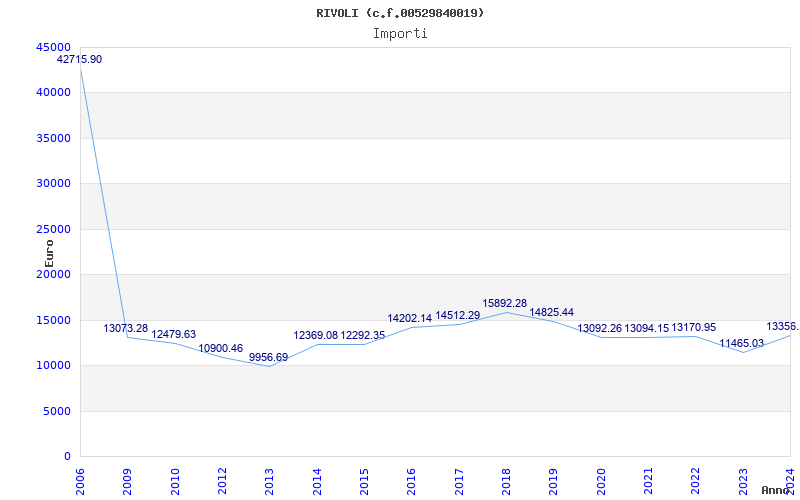Image resolution: width=800 pixels, height=500 pixels.
Task: Click the 30000 y-axis tick label
Action: (54, 184)
